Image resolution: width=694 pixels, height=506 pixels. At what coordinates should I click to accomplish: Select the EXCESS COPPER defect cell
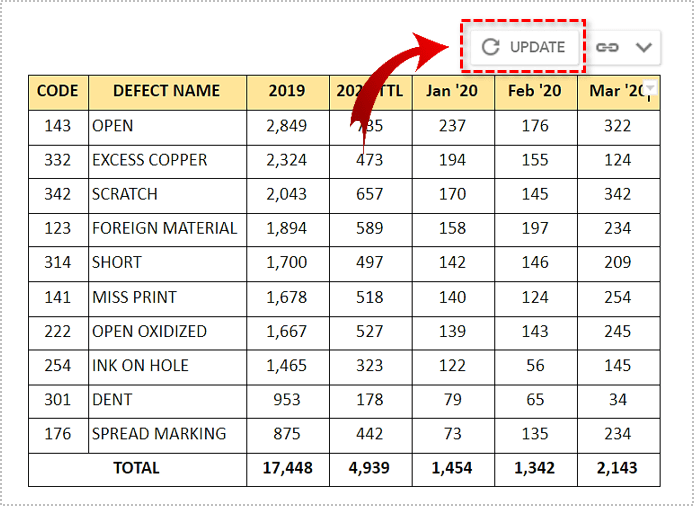point(150,160)
